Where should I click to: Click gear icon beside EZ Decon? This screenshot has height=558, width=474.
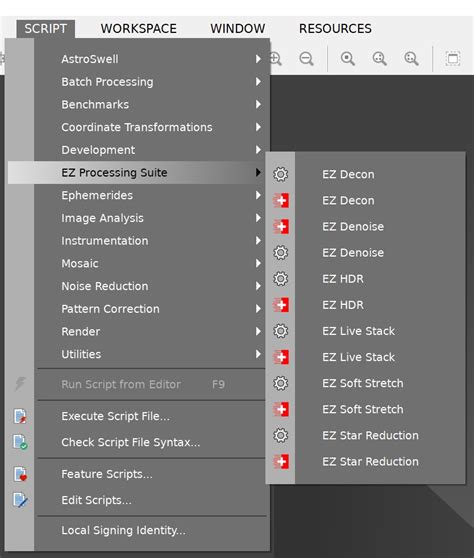tap(281, 174)
